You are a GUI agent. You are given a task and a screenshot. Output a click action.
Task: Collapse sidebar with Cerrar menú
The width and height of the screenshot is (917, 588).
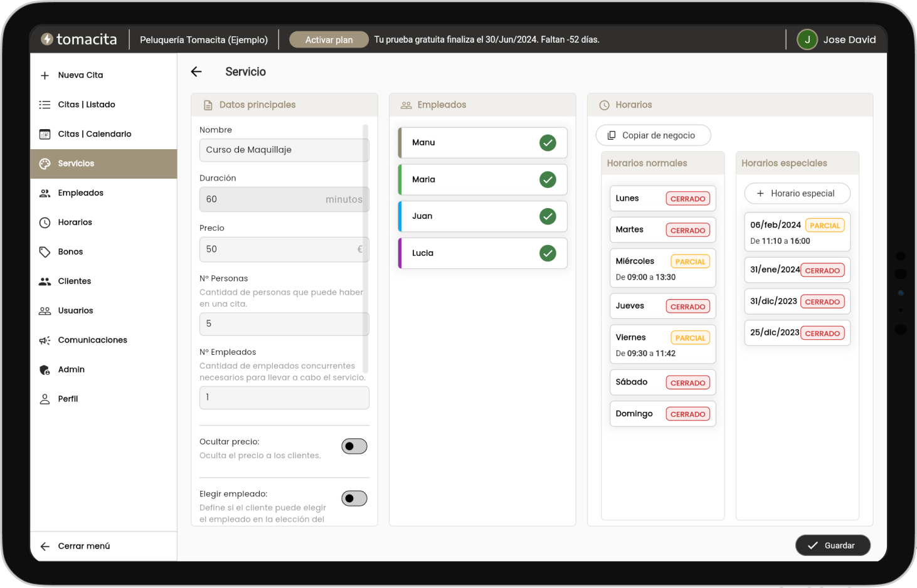(x=103, y=547)
